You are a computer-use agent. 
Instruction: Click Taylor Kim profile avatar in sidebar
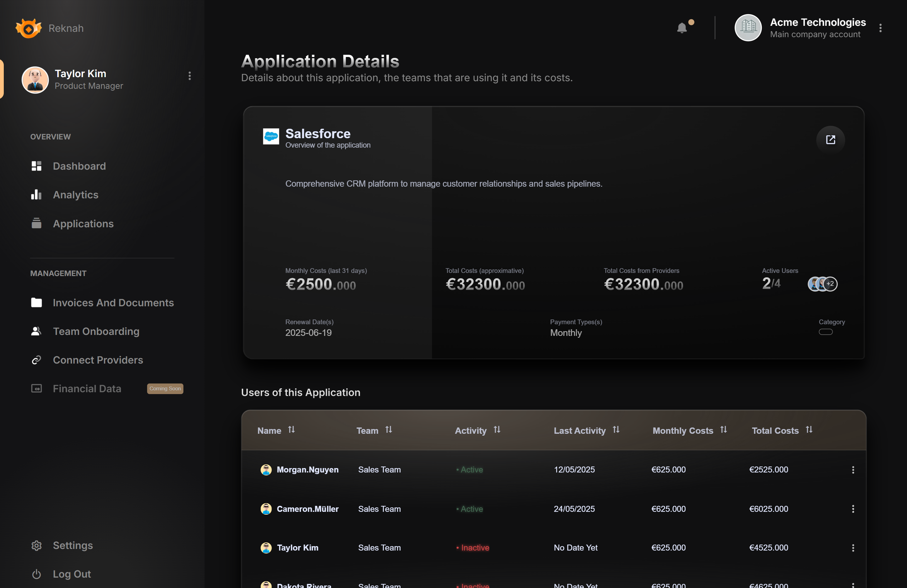coord(35,80)
